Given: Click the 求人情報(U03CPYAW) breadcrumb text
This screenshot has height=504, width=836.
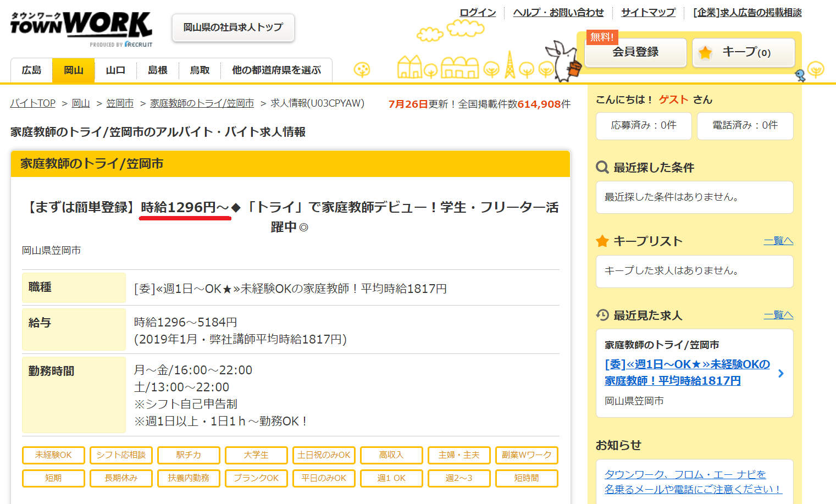Looking at the screenshot, I should pos(317,103).
